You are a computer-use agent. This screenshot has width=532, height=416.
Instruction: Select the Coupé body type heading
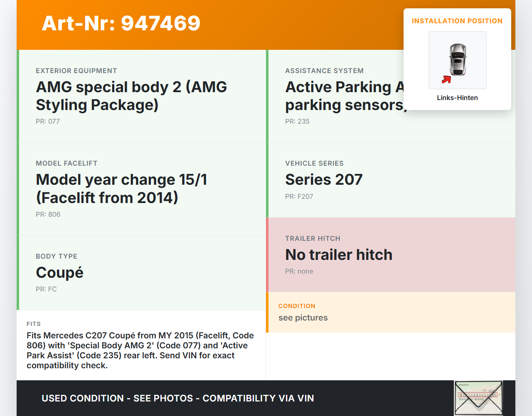(x=59, y=273)
